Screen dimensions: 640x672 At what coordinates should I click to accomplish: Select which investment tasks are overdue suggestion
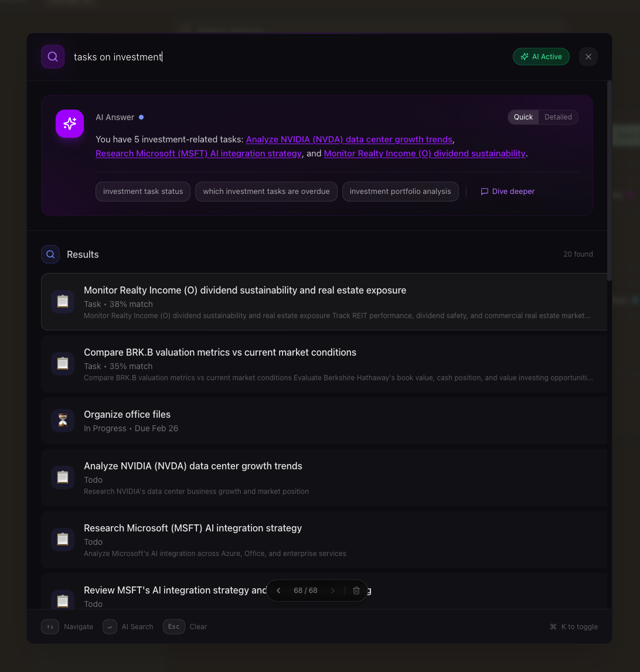click(266, 192)
